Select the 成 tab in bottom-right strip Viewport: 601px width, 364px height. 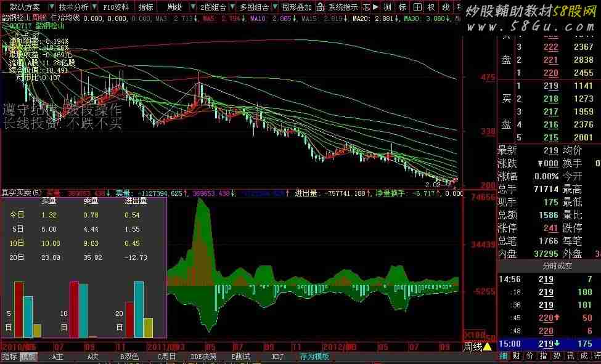click(x=583, y=357)
